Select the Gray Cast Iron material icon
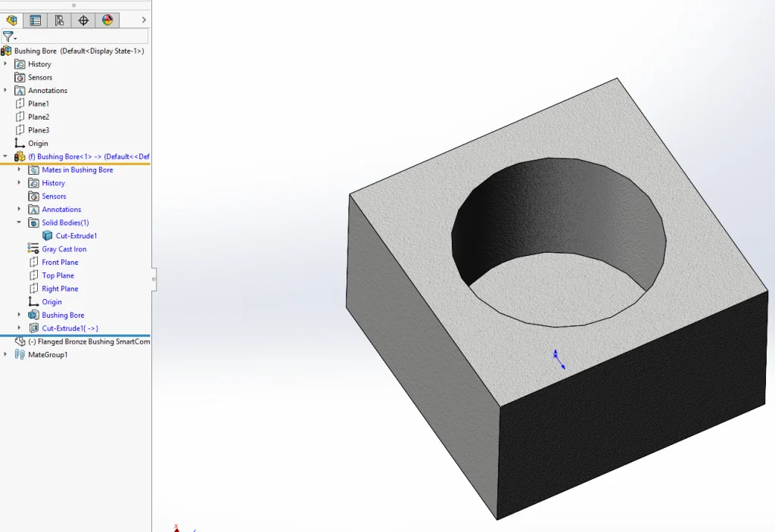775x532 pixels. coord(33,249)
